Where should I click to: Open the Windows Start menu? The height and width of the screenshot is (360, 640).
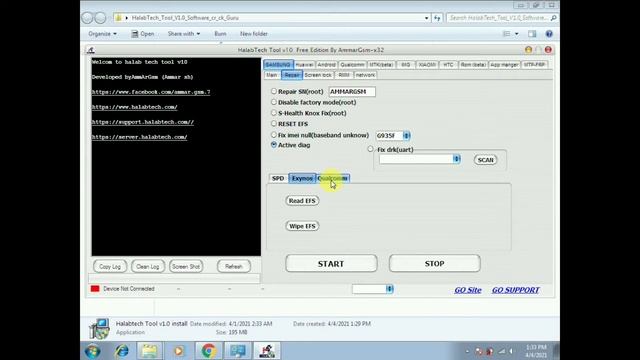pyautogui.click(x=93, y=351)
